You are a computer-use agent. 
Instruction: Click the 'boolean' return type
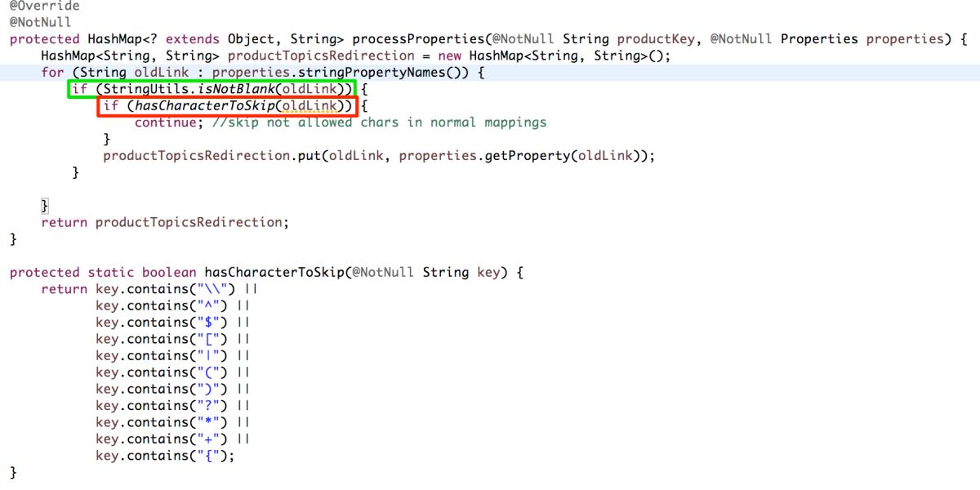[x=169, y=272]
